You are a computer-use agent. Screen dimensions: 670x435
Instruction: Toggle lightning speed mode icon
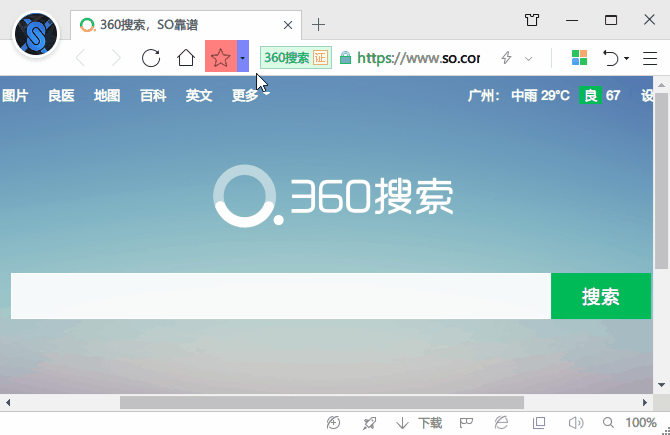pos(506,57)
